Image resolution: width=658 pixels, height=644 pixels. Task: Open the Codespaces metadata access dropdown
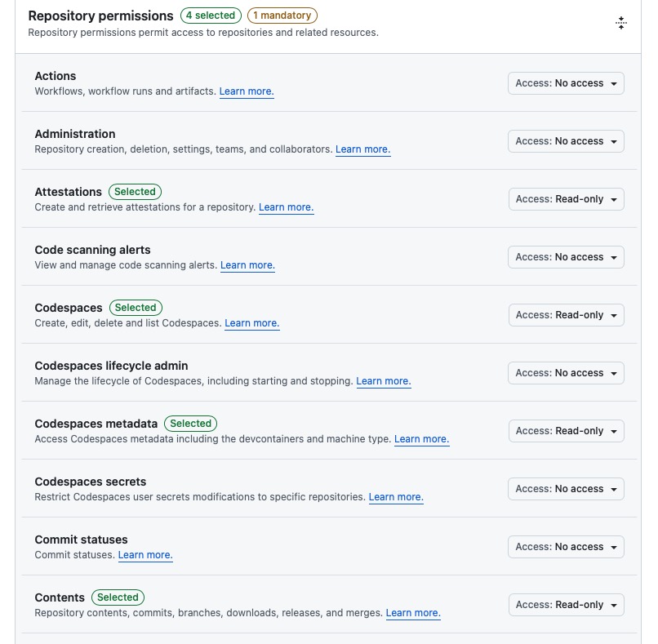(566, 430)
